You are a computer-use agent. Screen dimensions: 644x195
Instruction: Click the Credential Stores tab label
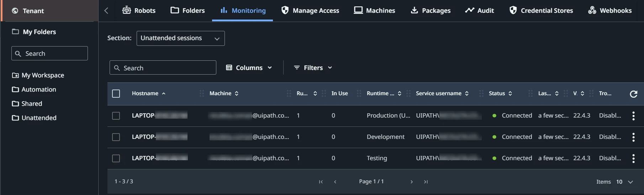coord(547,11)
